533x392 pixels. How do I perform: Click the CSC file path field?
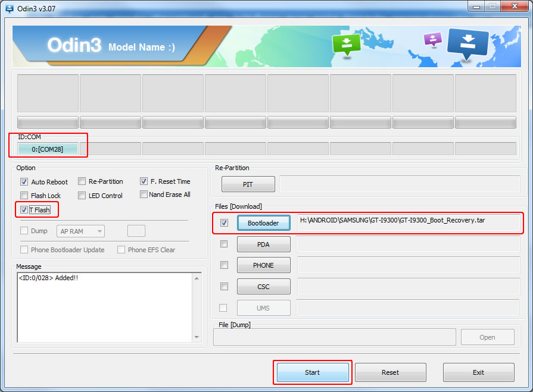pos(409,287)
